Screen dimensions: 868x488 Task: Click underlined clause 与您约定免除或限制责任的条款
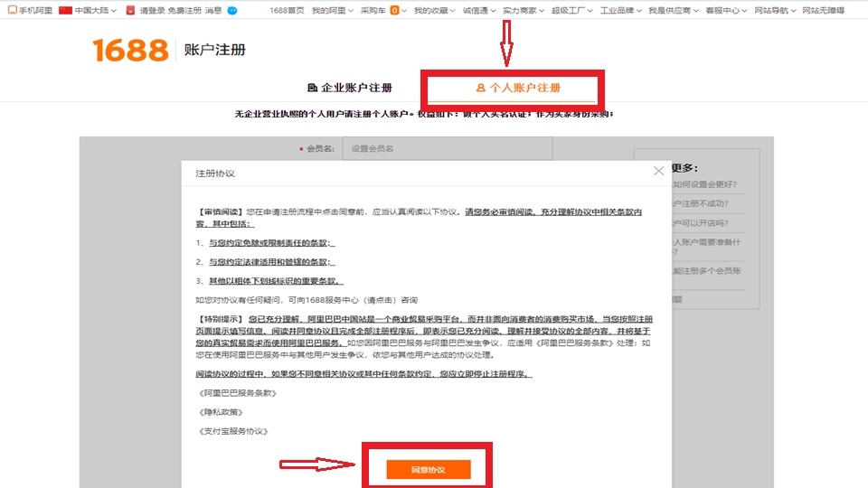coord(272,242)
